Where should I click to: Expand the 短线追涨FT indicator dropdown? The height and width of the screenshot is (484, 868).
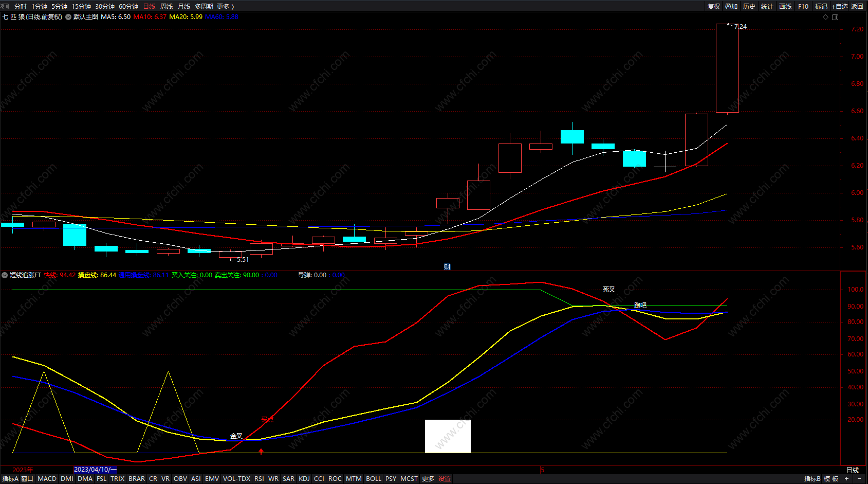tap(5, 275)
